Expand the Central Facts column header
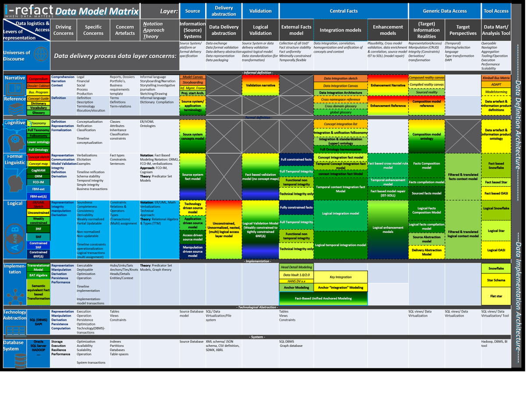Image resolution: width=526 pixels, height=420 pixels. 344,11
